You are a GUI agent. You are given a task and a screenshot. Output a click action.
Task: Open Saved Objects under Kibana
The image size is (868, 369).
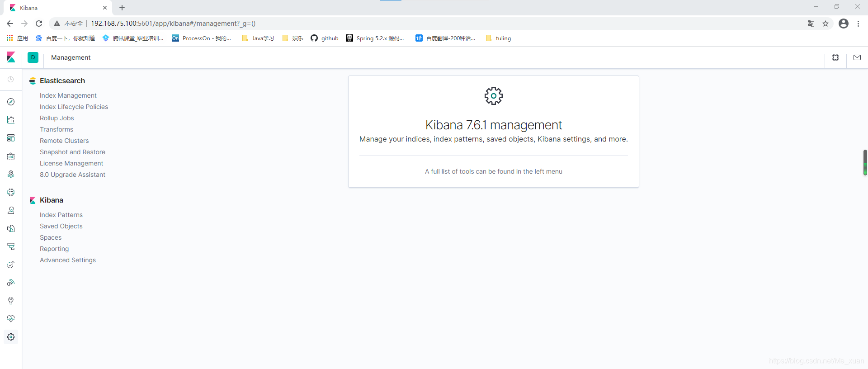pyautogui.click(x=61, y=226)
